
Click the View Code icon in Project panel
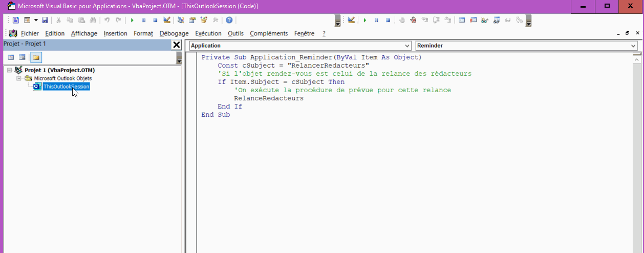coord(11,57)
